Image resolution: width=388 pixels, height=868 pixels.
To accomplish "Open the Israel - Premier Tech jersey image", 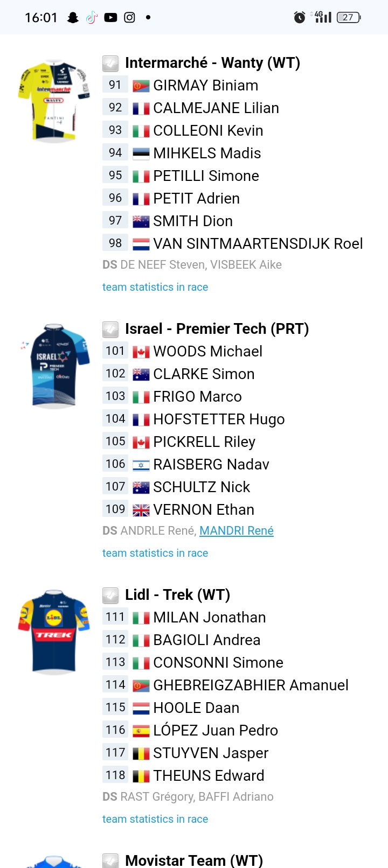I will 54,366.
